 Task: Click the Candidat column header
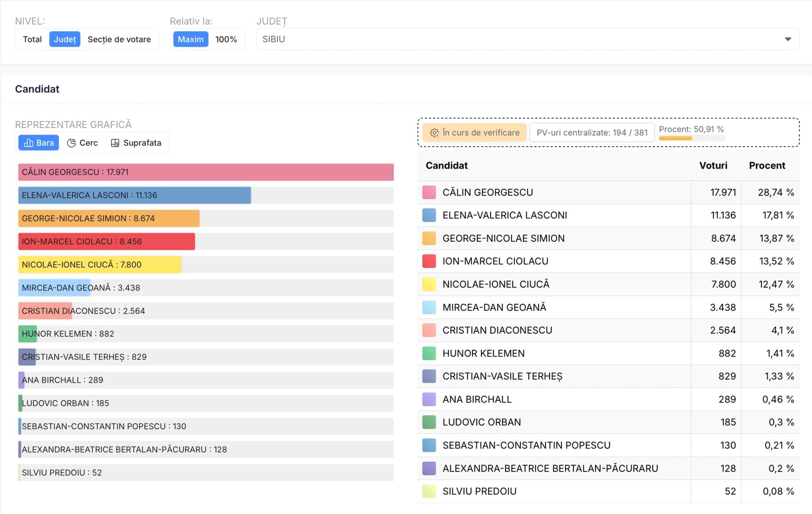(446, 165)
